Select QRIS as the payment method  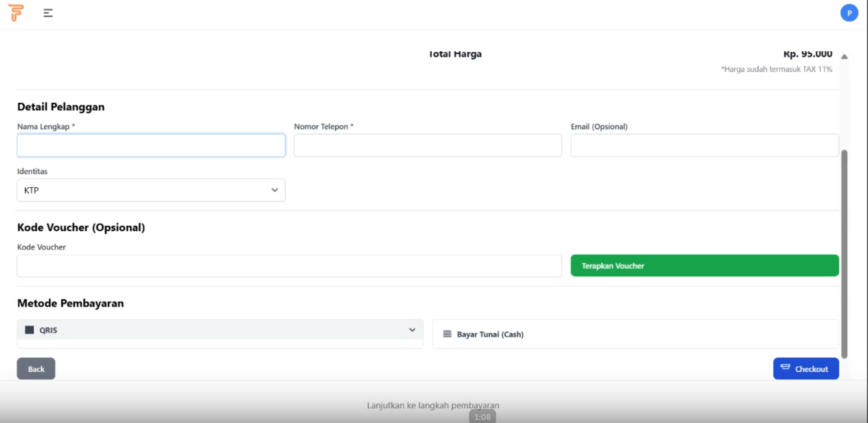220,330
